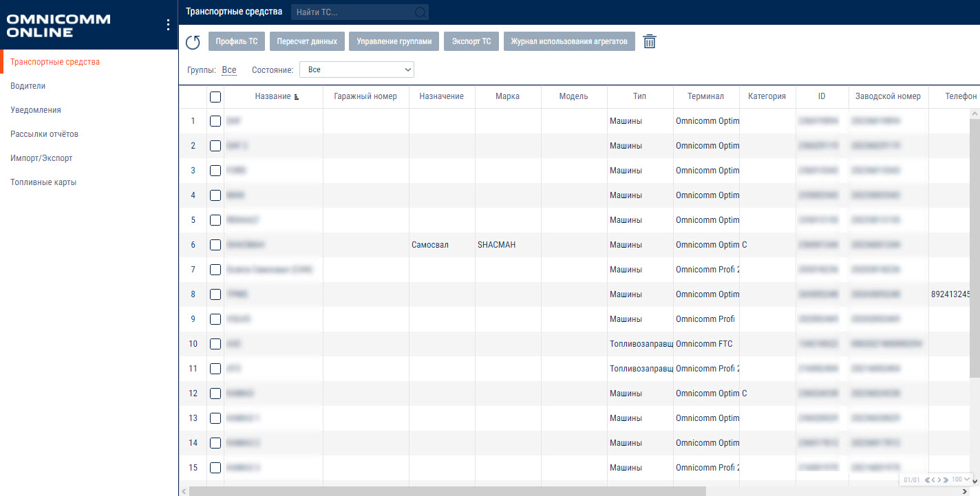Check the checkbox in row 6
This screenshot has width=980, height=496.
pos(215,245)
